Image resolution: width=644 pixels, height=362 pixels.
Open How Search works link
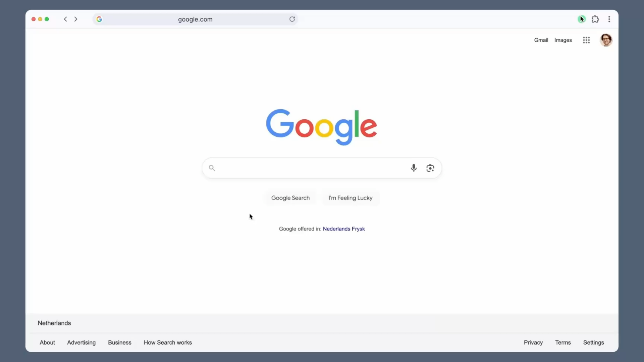[x=168, y=342]
